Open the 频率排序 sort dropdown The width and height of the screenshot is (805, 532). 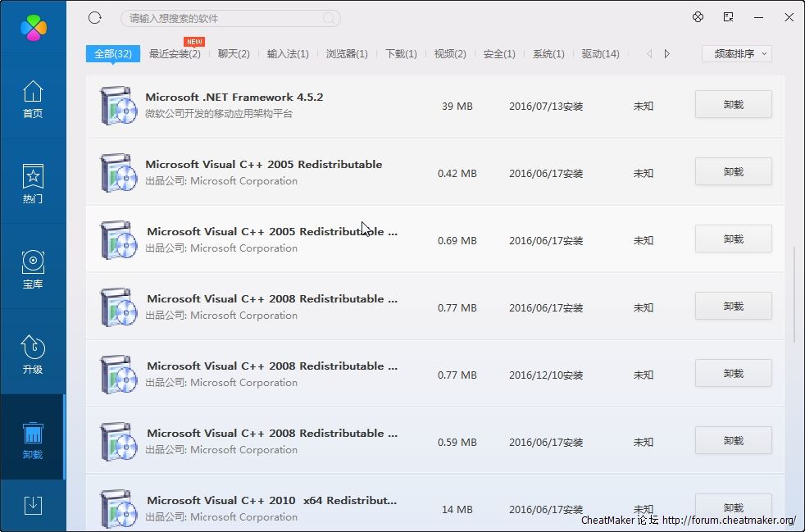pos(736,54)
